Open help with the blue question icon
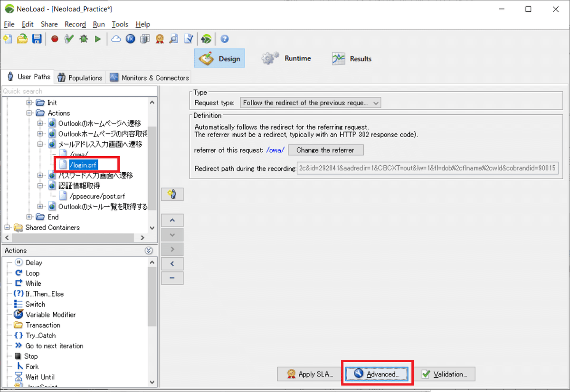Image resolution: width=570 pixels, height=392 pixels. (x=225, y=39)
